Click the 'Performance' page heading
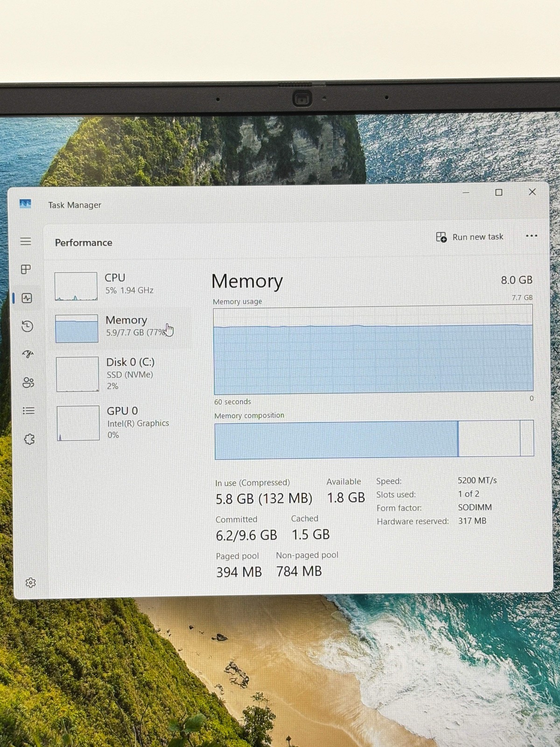 [84, 243]
